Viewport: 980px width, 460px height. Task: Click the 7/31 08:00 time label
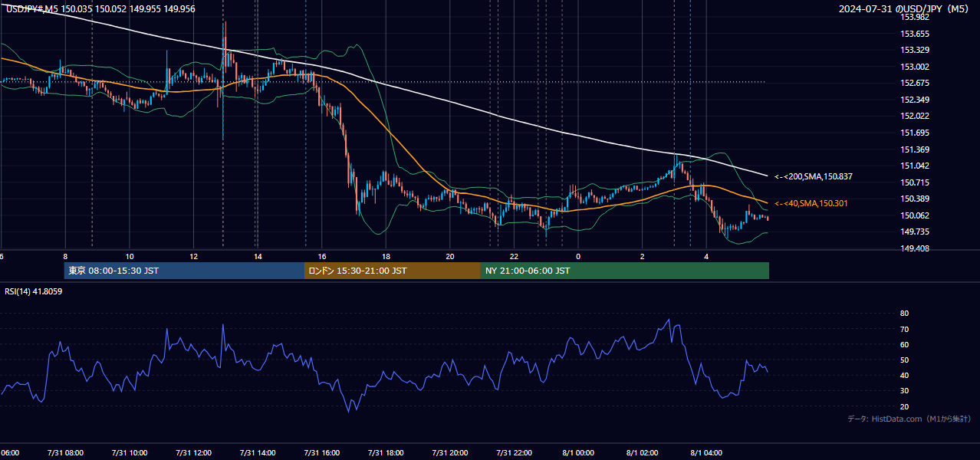click(x=65, y=452)
